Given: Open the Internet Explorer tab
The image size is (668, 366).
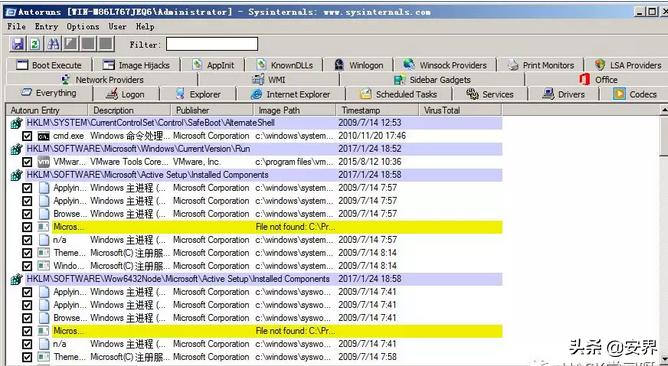Looking at the screenshot, I should coord(291,94).
